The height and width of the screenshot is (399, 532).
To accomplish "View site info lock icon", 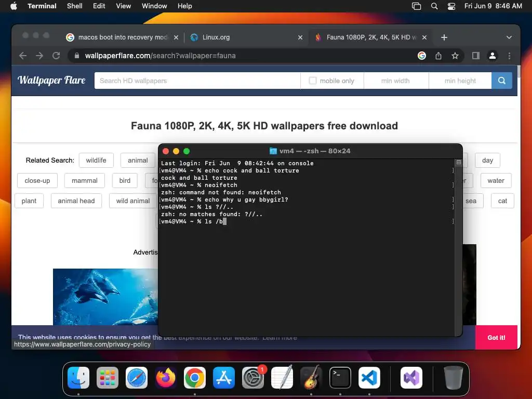I will [x=77, y=56].
